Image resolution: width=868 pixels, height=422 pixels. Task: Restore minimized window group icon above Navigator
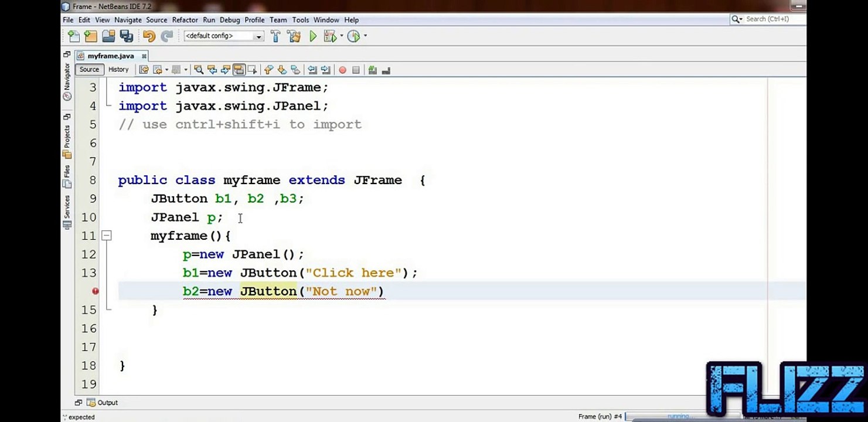coord(67,54)
